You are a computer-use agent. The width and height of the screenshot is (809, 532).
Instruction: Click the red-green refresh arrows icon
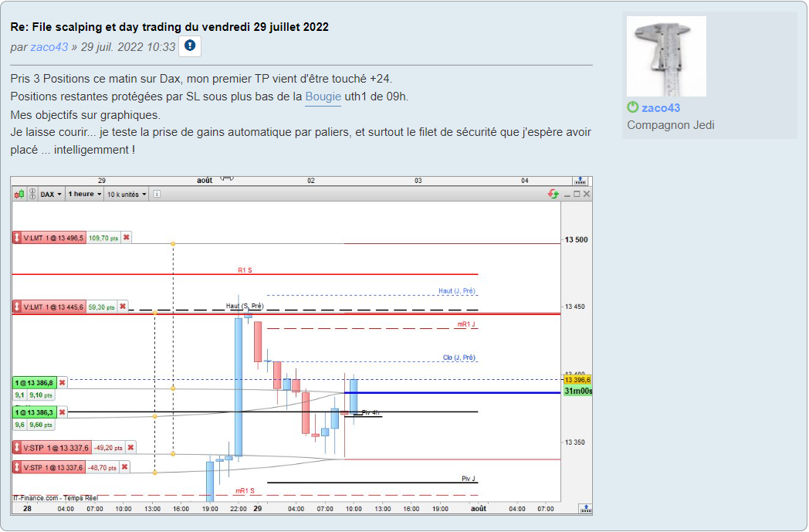tap(553, 194)
